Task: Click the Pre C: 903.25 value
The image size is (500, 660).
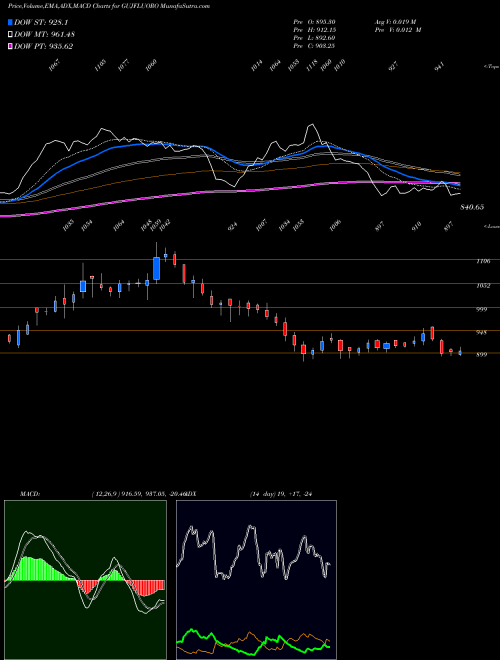Action: click(314, 46)
